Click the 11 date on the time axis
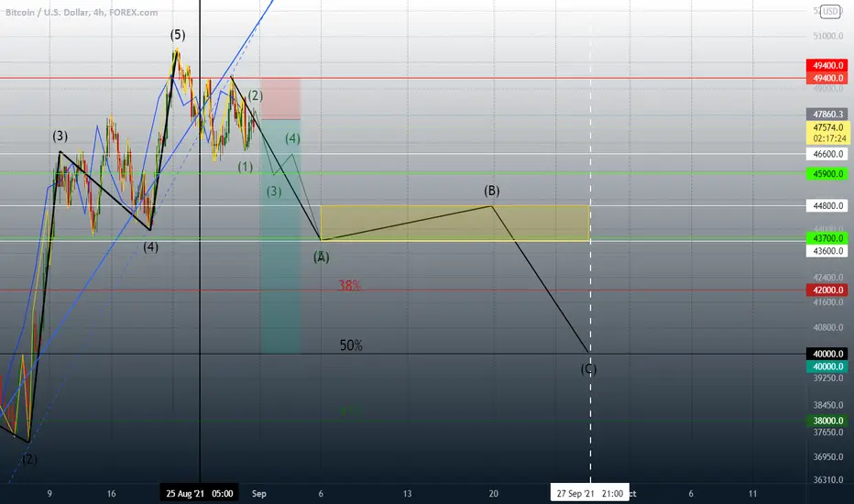Viewport: 854px width, 504px height. 752,494
